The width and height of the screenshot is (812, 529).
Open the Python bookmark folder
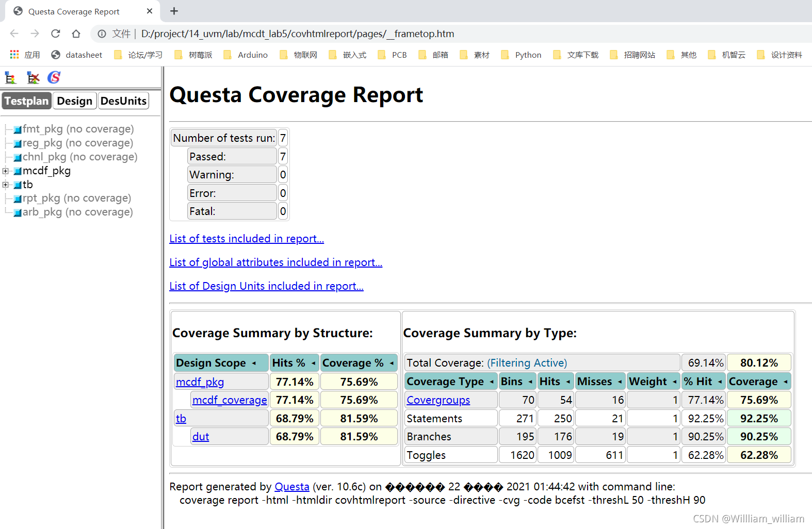[521, 55]
